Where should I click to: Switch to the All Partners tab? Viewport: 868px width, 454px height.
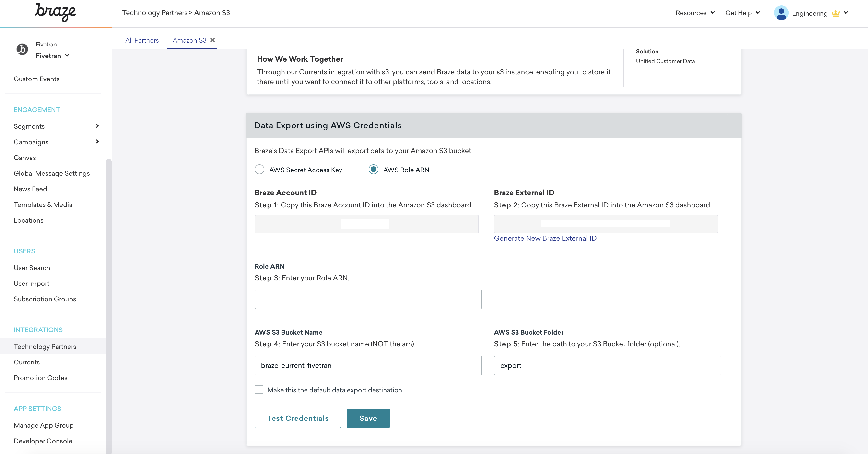pyautogui.click(x=142, y=40)
